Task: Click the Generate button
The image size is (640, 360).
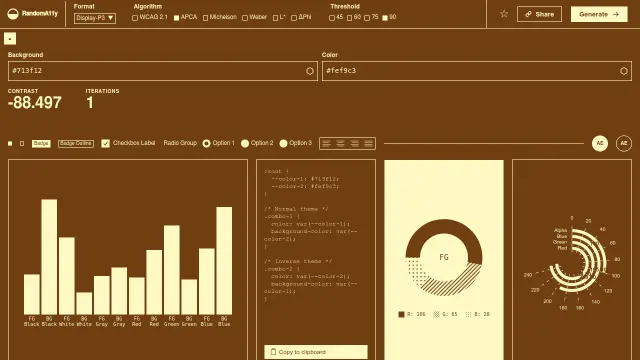Action: tap(599, 14)
